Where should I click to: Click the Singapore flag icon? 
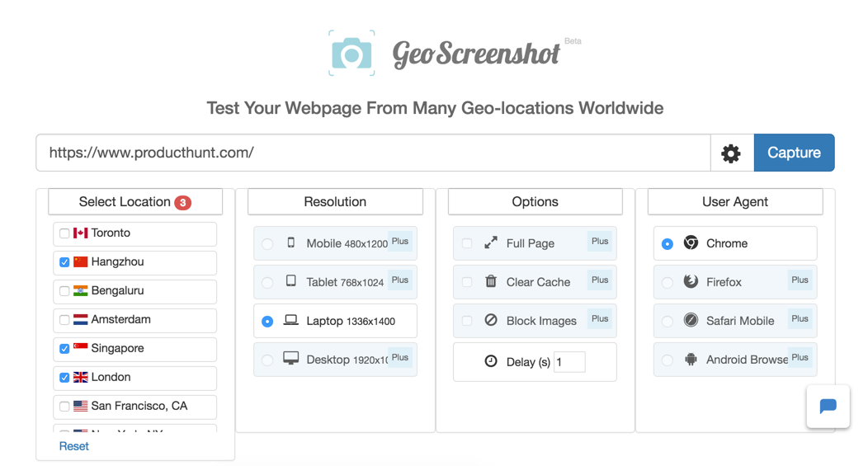click(x=80, y=348)
